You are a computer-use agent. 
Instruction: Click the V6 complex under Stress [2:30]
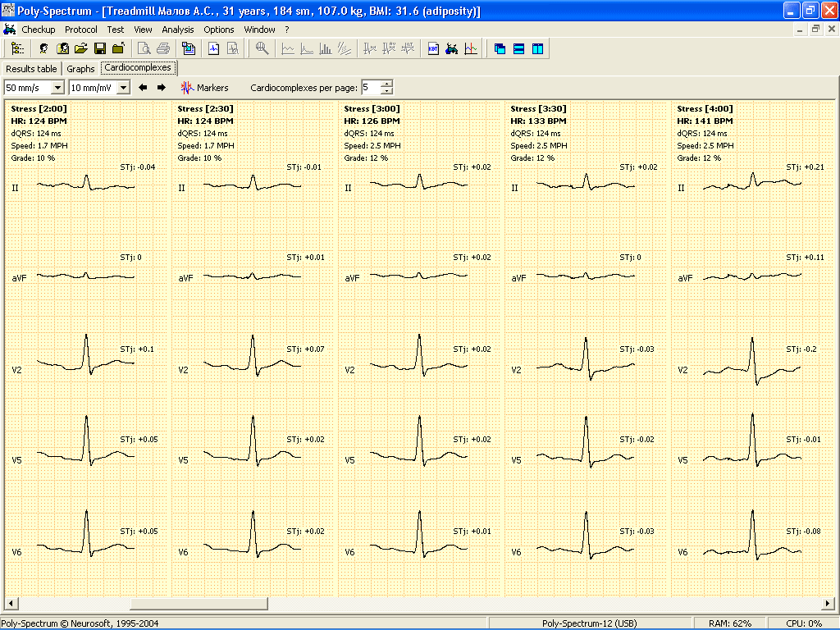pos(253,534)
